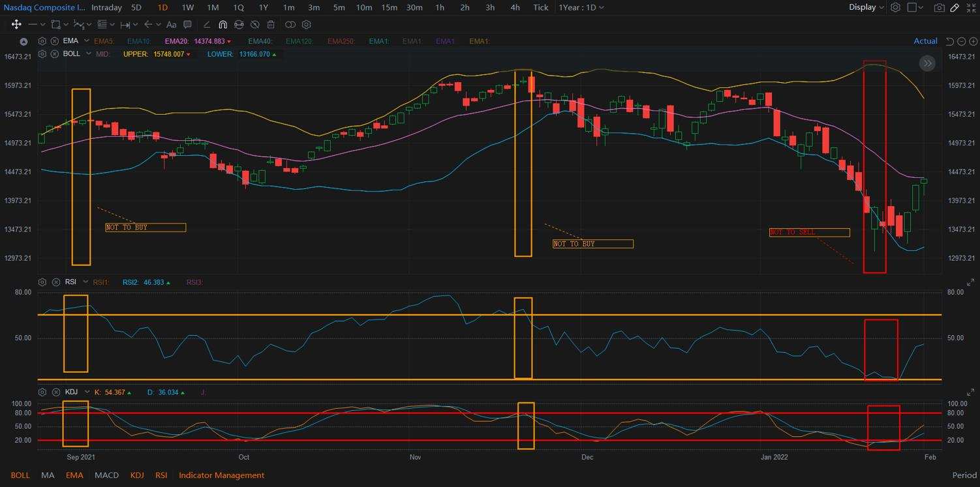Collapse indicator legend with up arrow

click(x=24, y=42)
